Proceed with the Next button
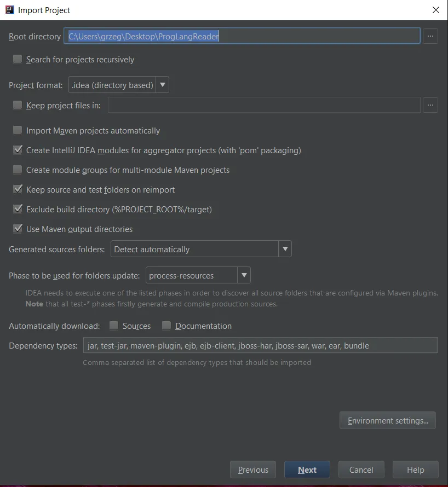448x487 pixels. pyautogui.click(x=307, y=469)
